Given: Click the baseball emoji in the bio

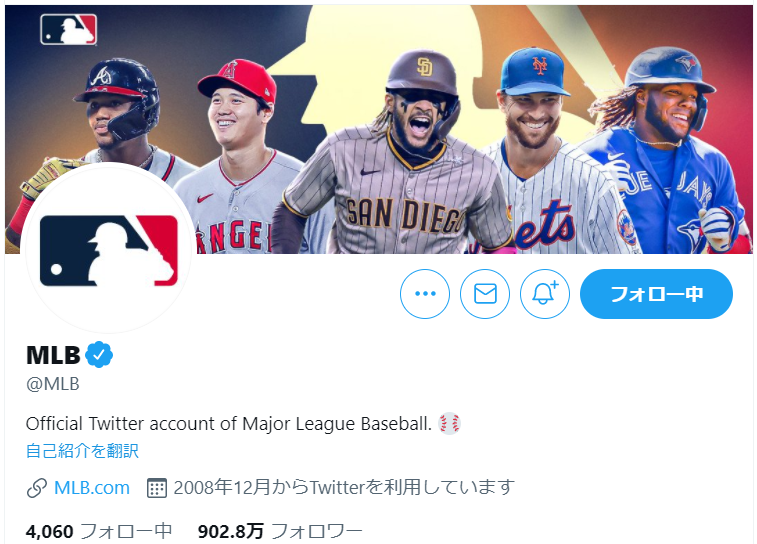Looking at the screenshot, I should (x=449, y=424).
